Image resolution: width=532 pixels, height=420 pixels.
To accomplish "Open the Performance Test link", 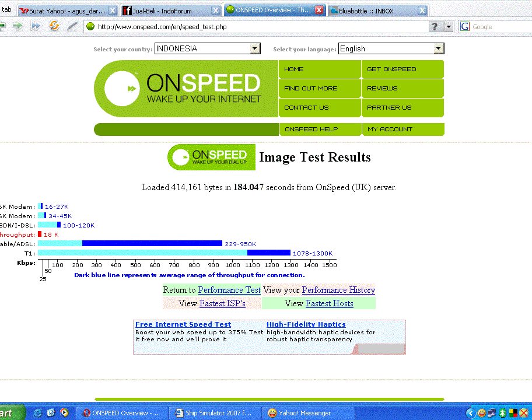I will click(x=229, y=290).
